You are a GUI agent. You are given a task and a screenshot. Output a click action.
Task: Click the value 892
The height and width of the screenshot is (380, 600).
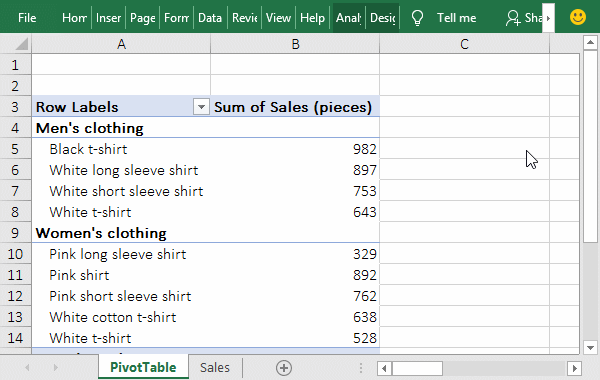365,275
